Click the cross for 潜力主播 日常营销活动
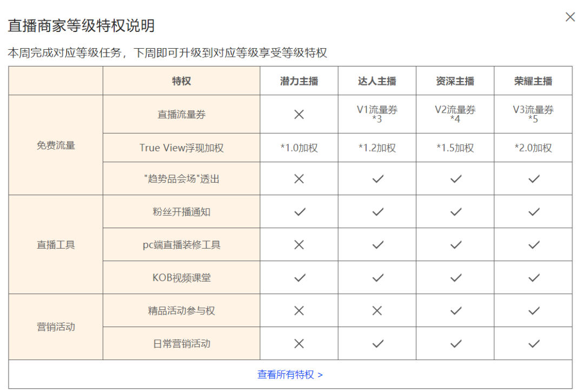Viewport: 584px width, 392px height. [299, 343]
